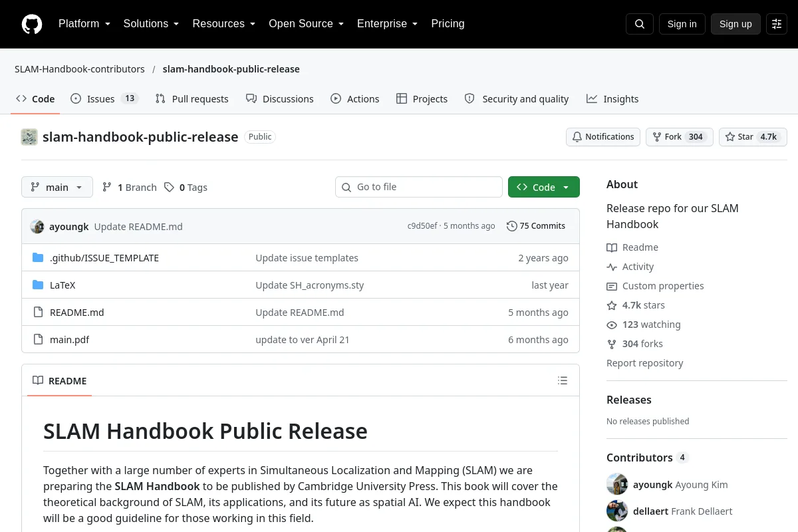
Task: Open the Releases heading link
Action: tap(629, 400)
